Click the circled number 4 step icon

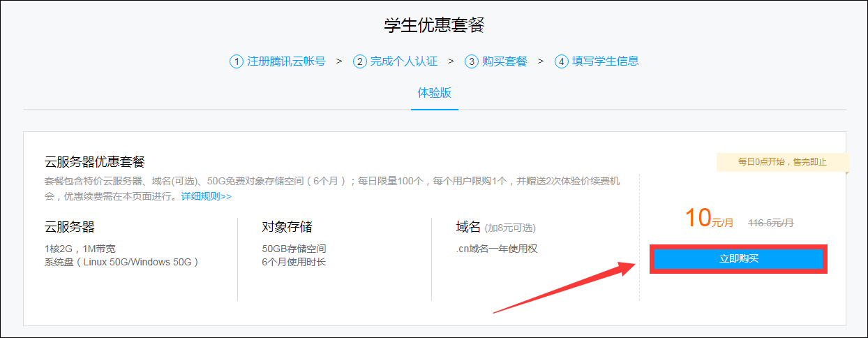[562, 61]
